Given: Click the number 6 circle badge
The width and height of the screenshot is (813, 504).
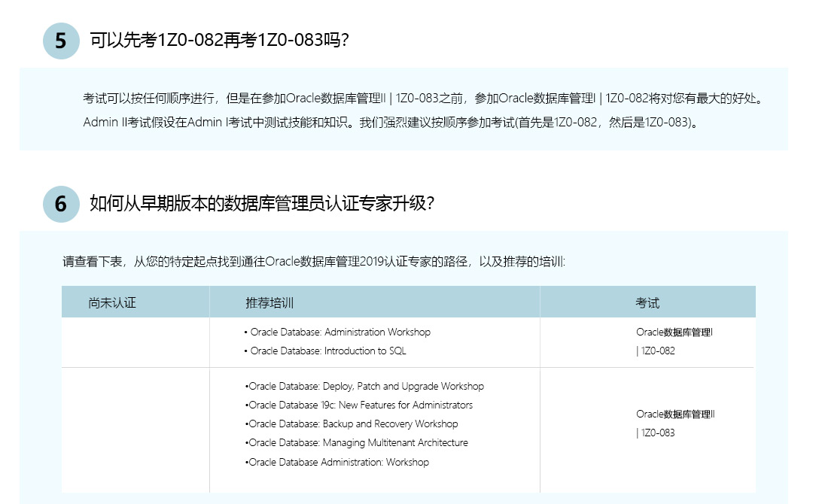Looking at the screenshot, I should point(61,204).
